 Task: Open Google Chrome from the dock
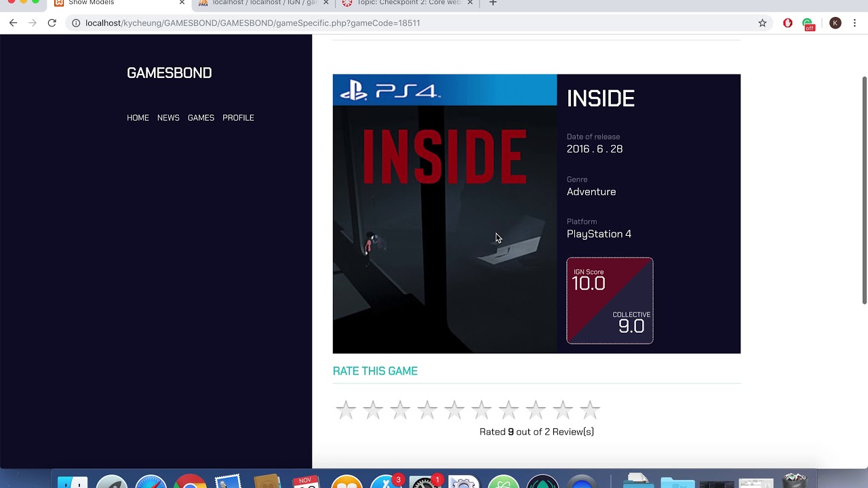point(191,482)
